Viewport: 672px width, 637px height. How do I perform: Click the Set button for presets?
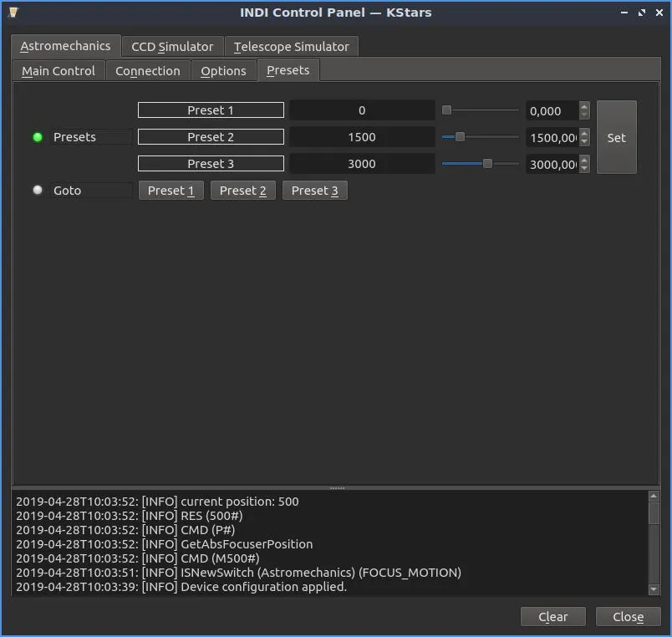click(x=616, y=138)
